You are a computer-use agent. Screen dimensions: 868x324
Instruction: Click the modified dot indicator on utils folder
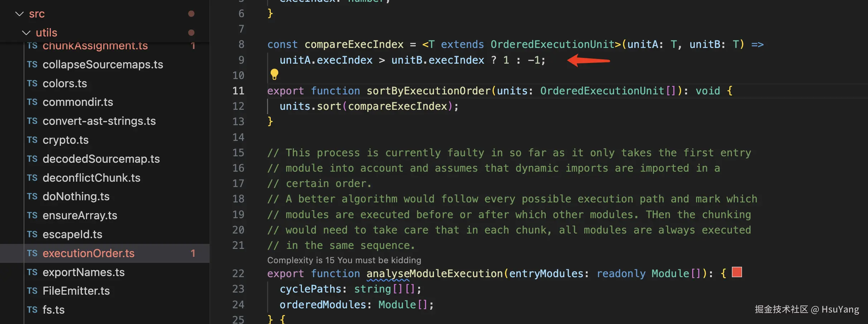pyautogui.click(x=191, y=33)
